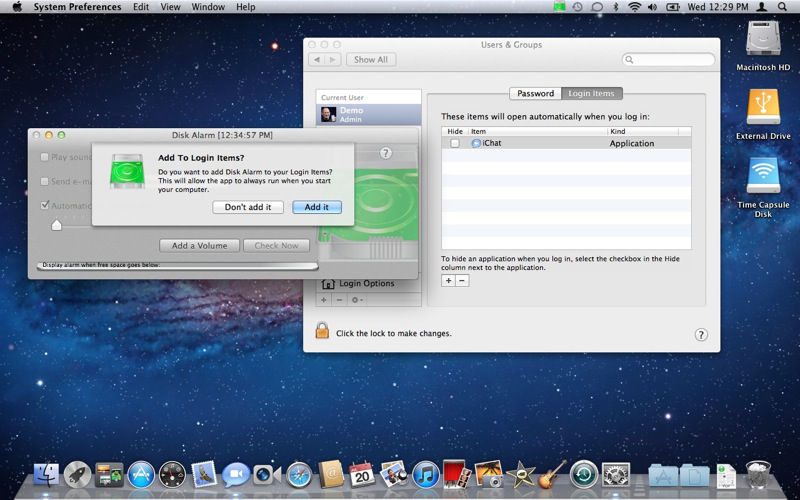Open the gear action menu under the user list
800x500 pixels.
357,300
